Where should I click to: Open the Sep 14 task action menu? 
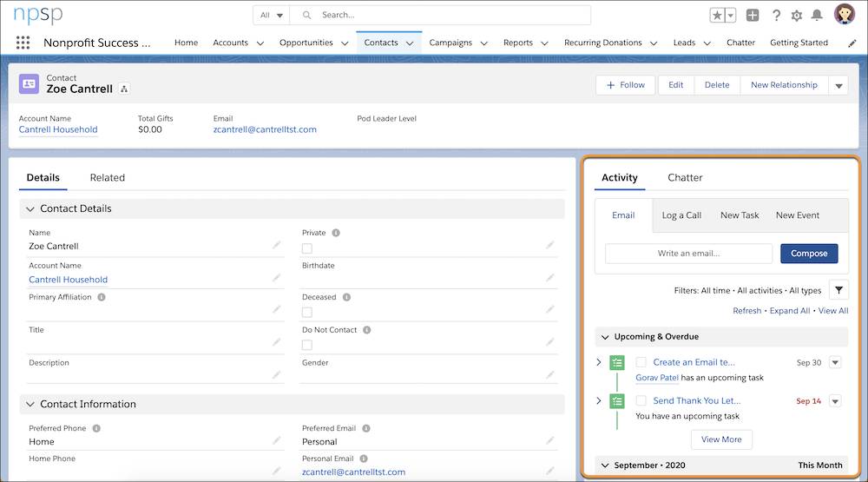[835, 401]
